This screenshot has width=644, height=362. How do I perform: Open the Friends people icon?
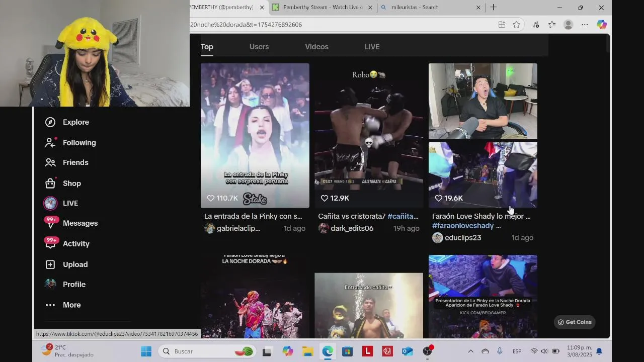(x=50, y=162)
